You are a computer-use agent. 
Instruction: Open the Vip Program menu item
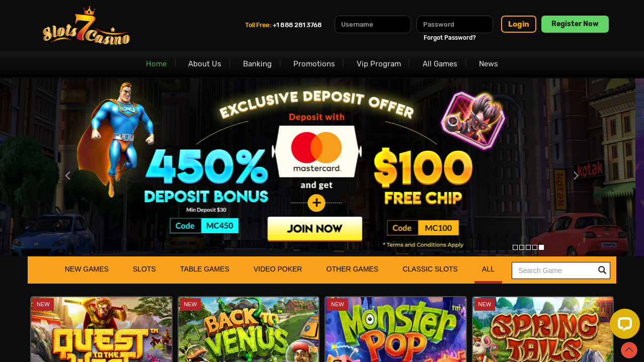coord(379,64)
